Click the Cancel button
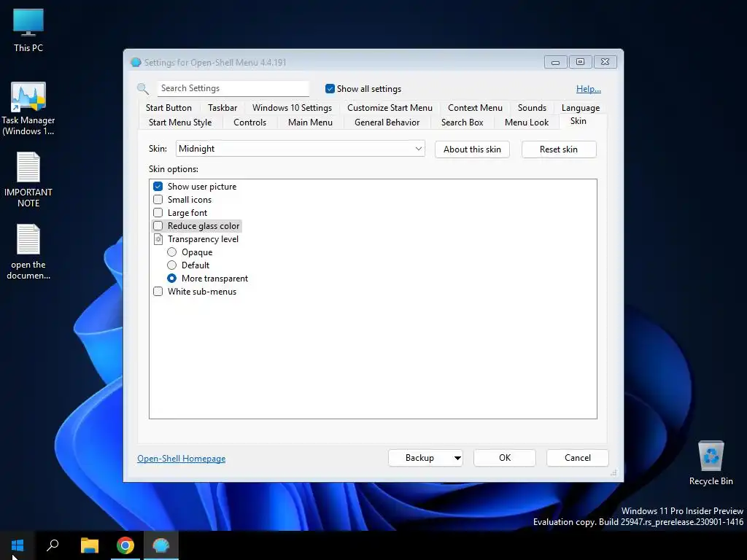The width and height of the screenshot is (747, 560). coord(578,458)
